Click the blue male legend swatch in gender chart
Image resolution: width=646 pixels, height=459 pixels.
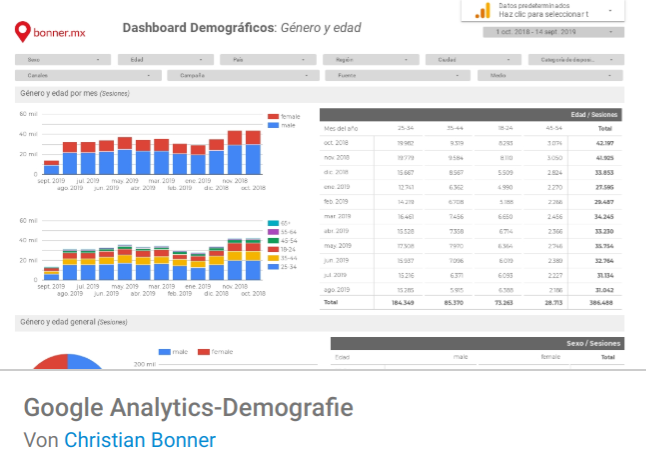273,125
